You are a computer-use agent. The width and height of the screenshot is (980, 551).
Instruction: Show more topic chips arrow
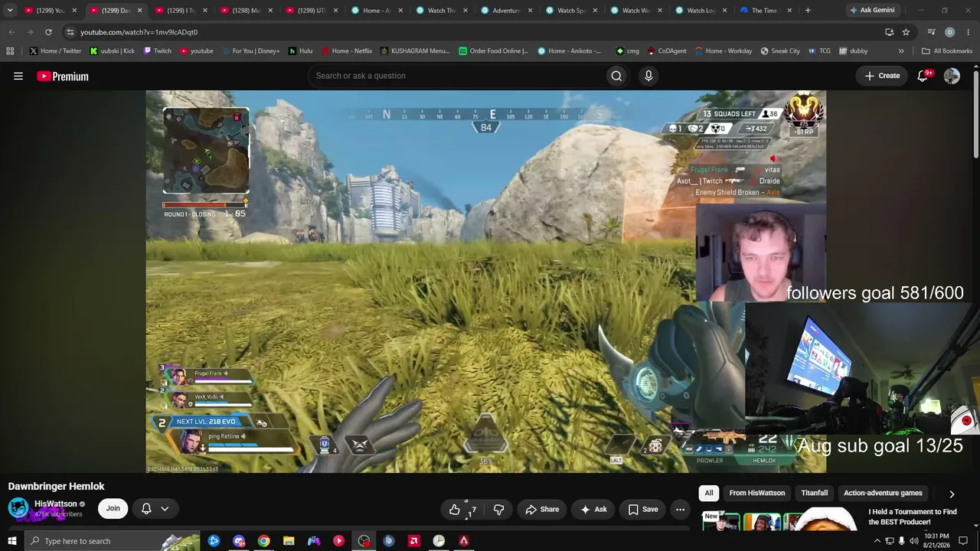pos(952,494)
